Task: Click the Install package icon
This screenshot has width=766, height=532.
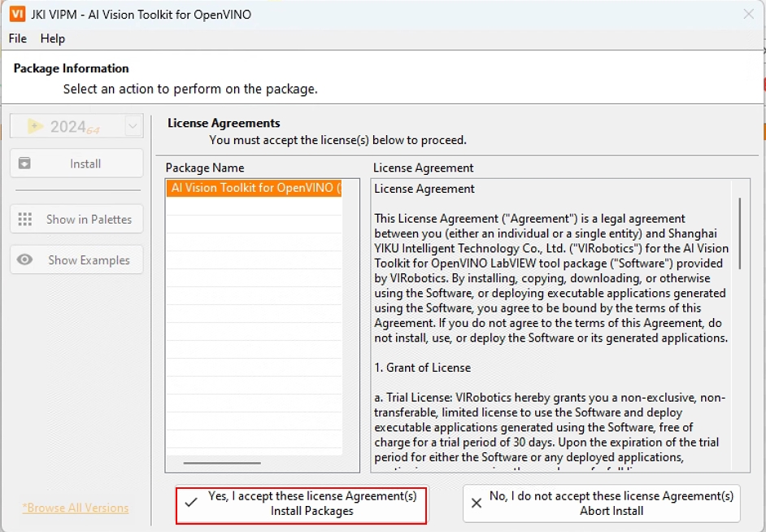Action: (25, 164)
